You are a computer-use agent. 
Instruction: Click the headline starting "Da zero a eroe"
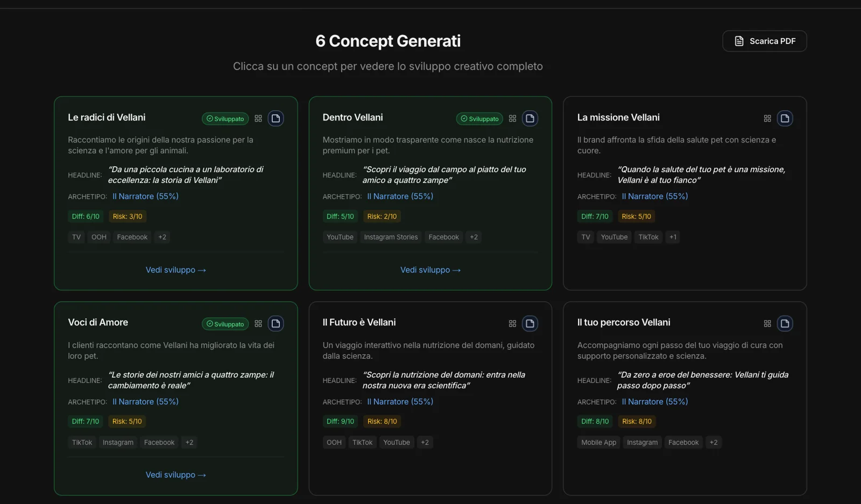[x=703, y=380]
